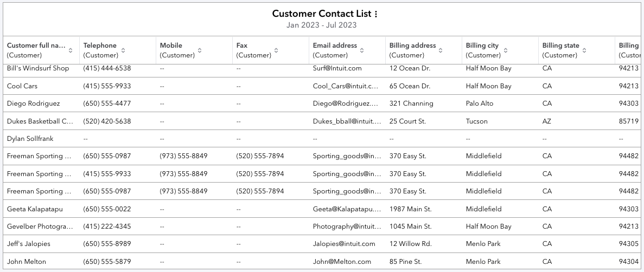
Task: Sort by Billing city column
Action: coord(506,50)
